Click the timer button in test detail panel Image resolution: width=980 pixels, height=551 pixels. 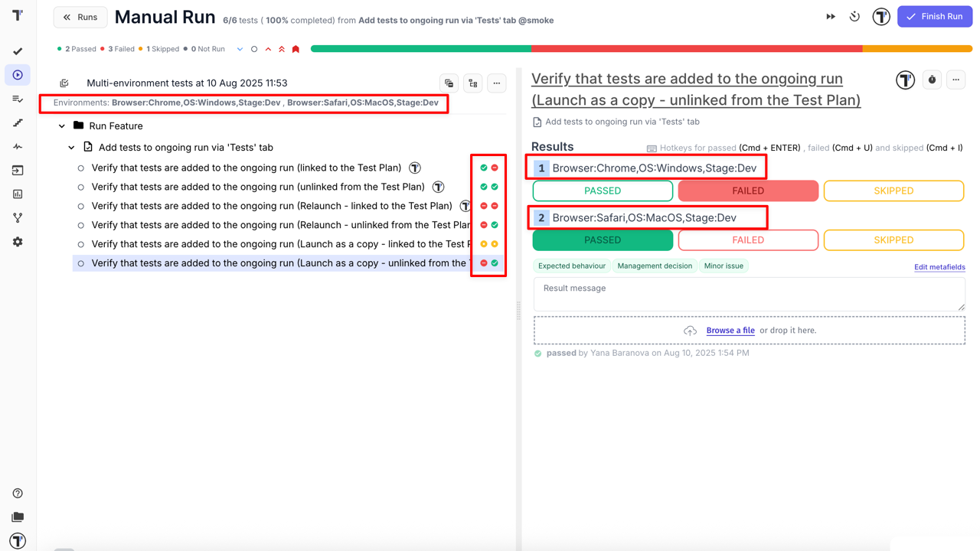(932, 80)
